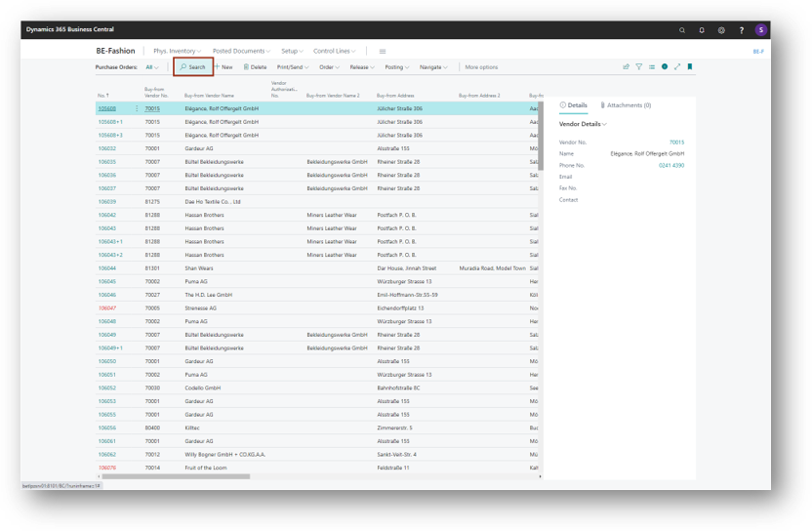Screen dimensions: 812x531
Task: Sort by Buy-from Address column header
Action: (x=395, y=96)
